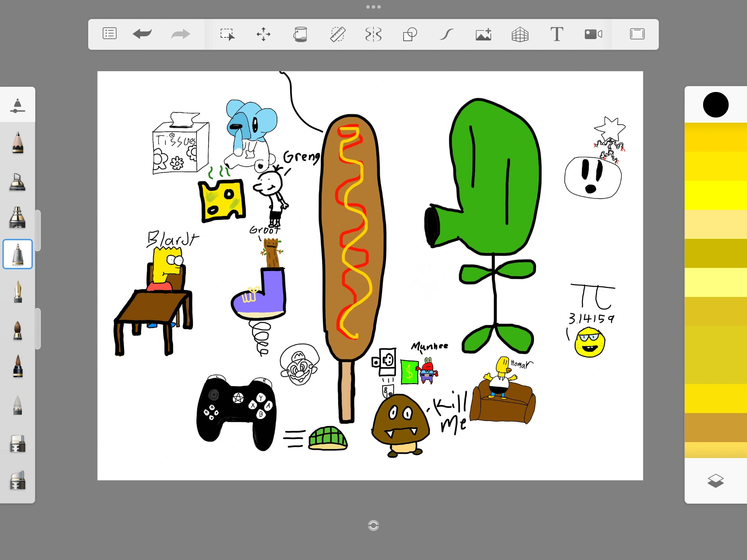This screenshot has height=560, width=747.
Task: Enable the predictive stroke curve tool
Action: point(446,34)
